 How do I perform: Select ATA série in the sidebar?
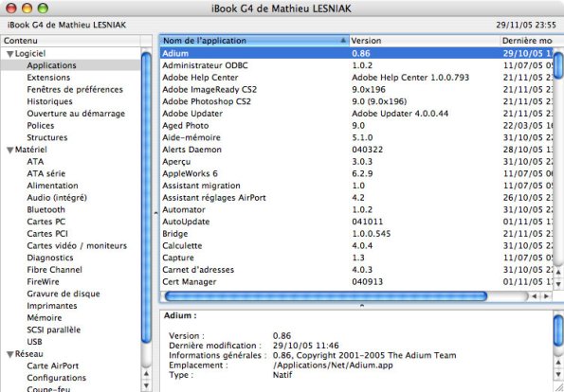[x=46, y=173]
